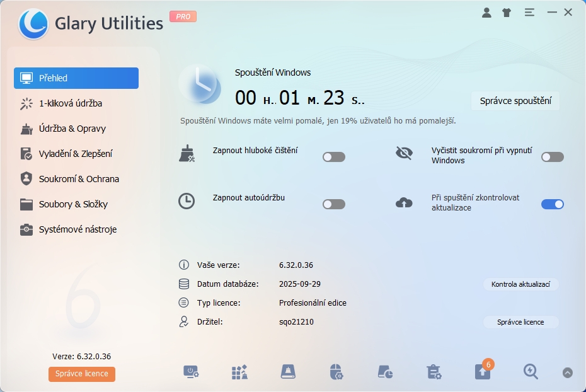
Task: Click the registry cleaner icon with broom and blocks
Action: pos(239,372)
